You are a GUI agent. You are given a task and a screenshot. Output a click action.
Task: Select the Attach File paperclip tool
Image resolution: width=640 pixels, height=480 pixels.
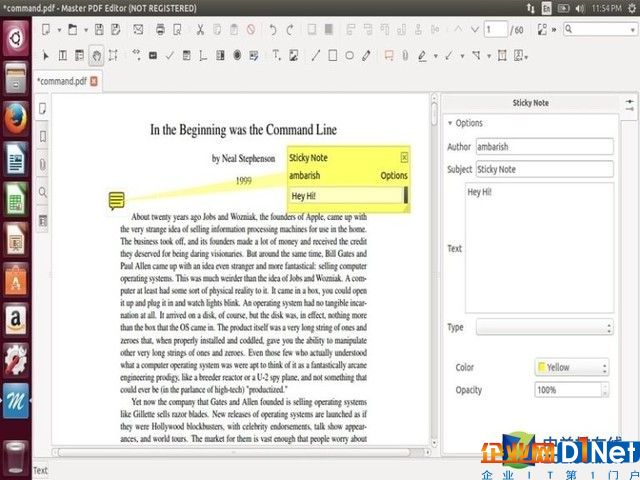[405, 55]
